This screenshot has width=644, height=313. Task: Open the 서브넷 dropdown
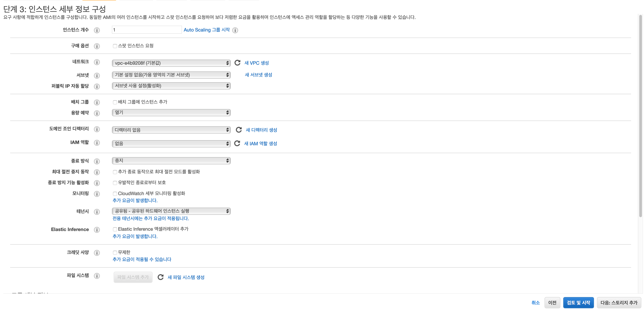pos(171,75)
